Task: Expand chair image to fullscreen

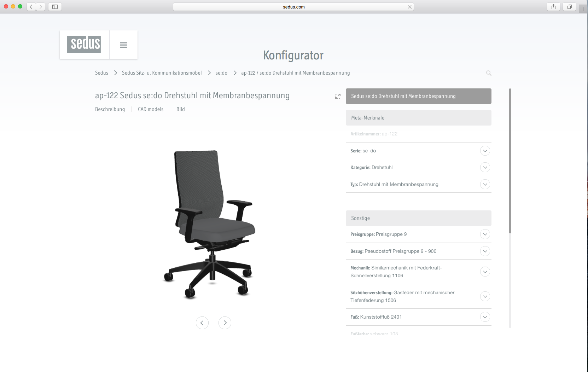Action: 338,96
